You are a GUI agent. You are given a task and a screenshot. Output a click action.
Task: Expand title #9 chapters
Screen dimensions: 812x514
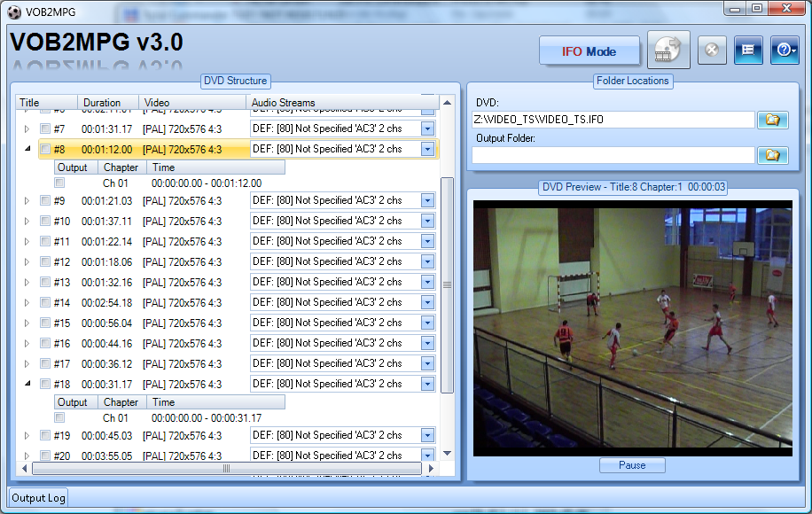click(x=27, y=201)
